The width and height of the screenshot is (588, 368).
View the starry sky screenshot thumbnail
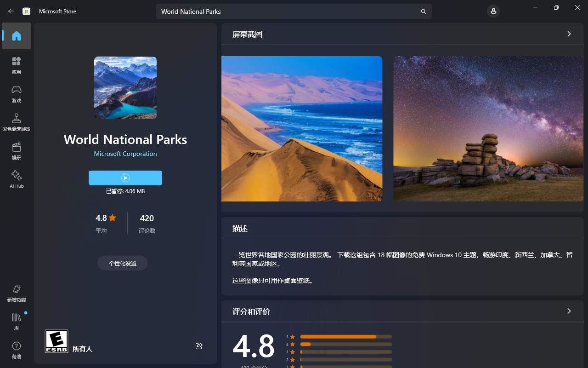(x=488, y=128)
